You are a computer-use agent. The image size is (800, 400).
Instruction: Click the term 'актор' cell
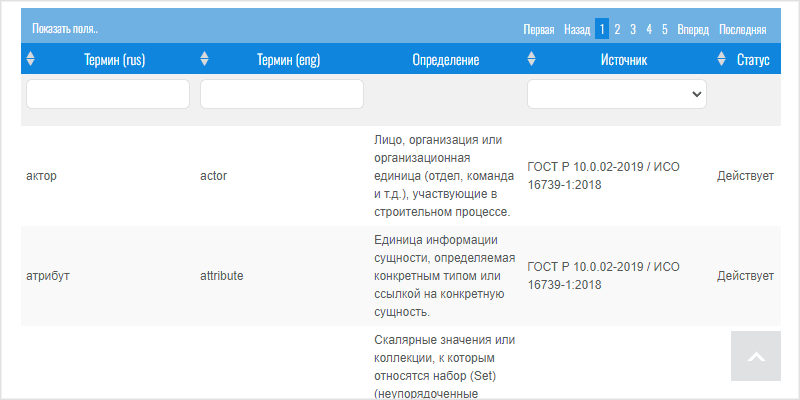pyautogui.click(x=41, y=176)
